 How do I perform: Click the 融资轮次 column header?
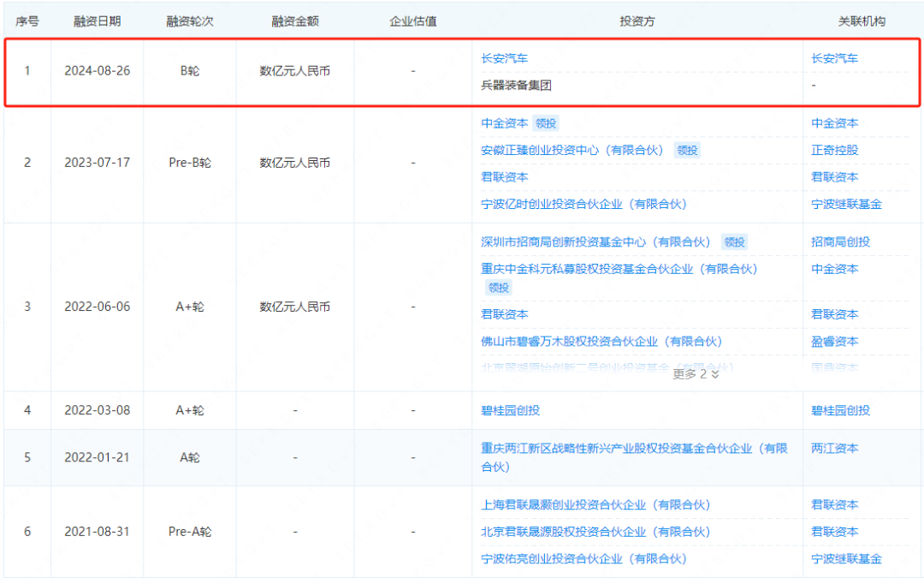coord(190,21)
